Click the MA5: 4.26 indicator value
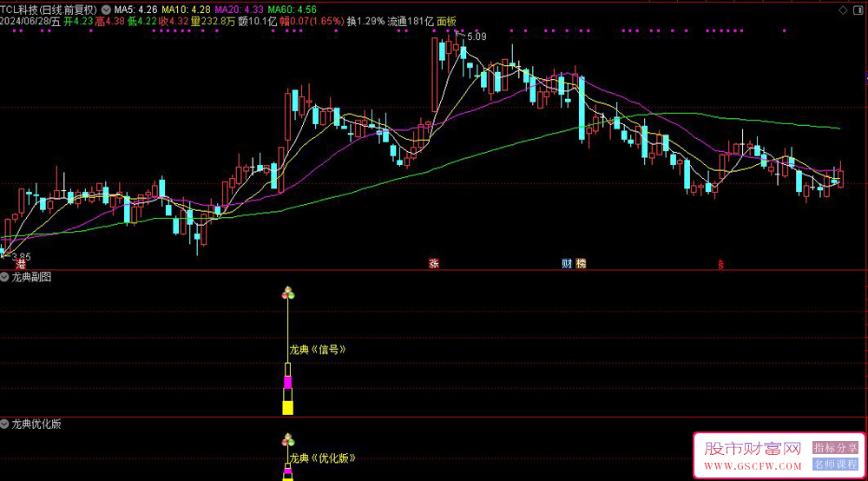The image size is (868, 481). pos(135,10)
